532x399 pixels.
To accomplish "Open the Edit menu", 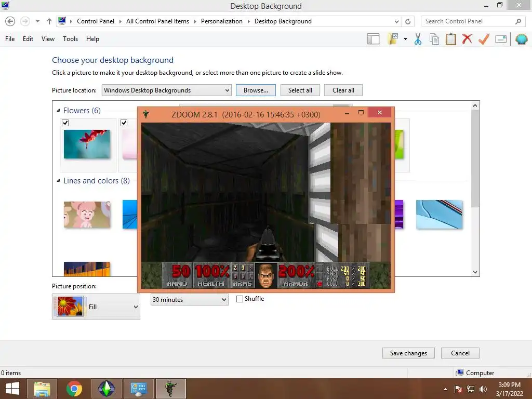I will click(x=28, y=38).
